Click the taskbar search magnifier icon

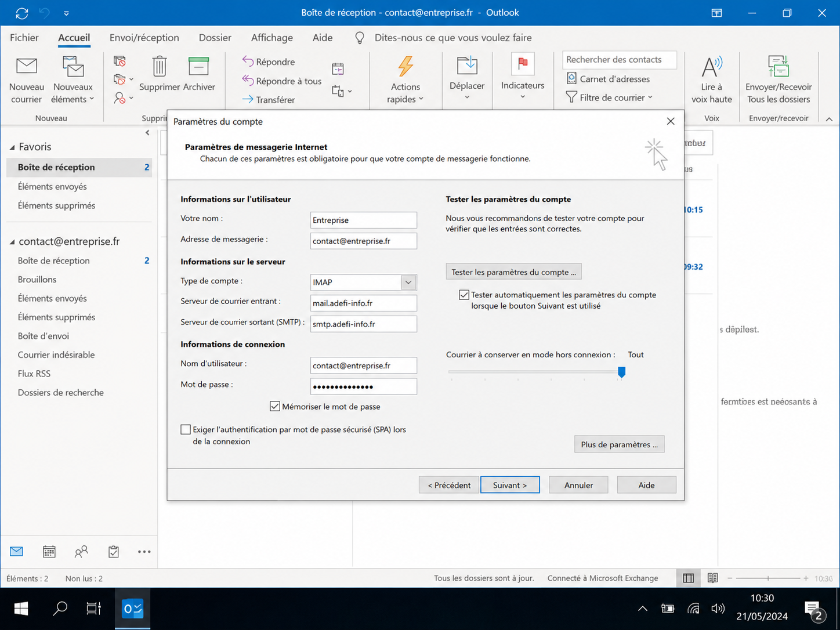click(x=60, y=609)
